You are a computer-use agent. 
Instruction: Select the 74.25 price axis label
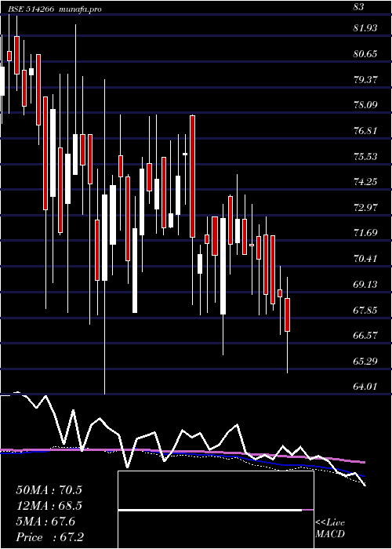[366, 182]
